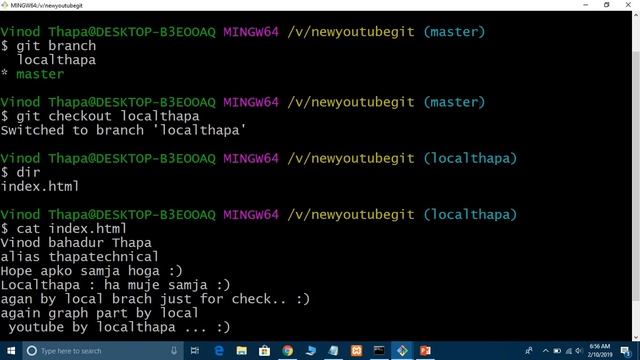
Task: Click the 'alias thapatechnical' output line
Action: click(x=80, y=257)
